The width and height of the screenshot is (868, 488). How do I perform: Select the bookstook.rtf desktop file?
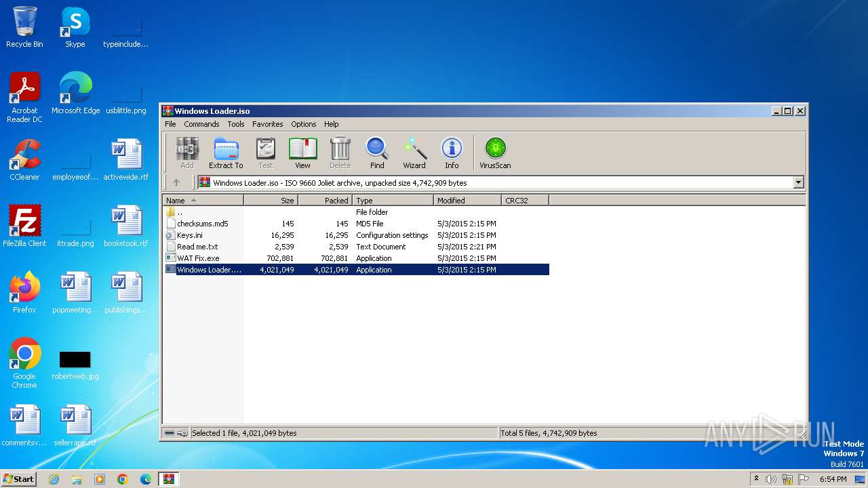pos(126,226)
